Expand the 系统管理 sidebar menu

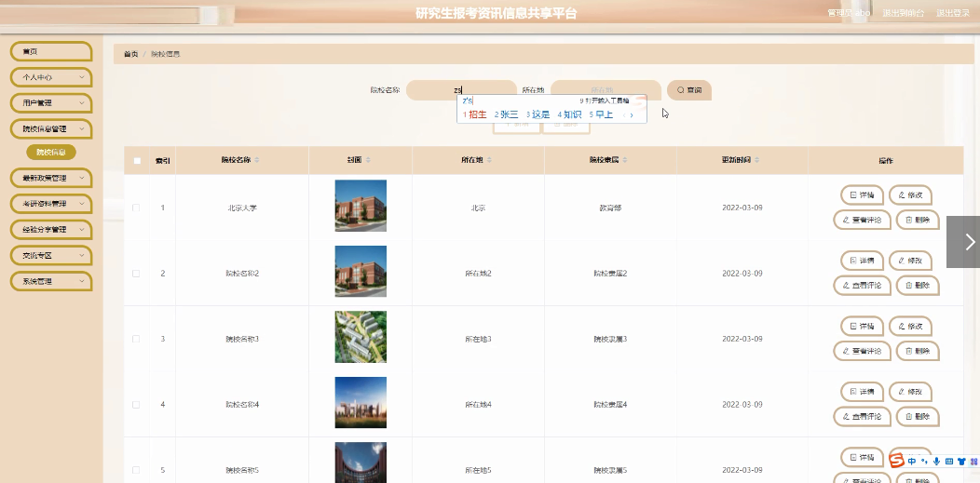click(x=51, y=281)
